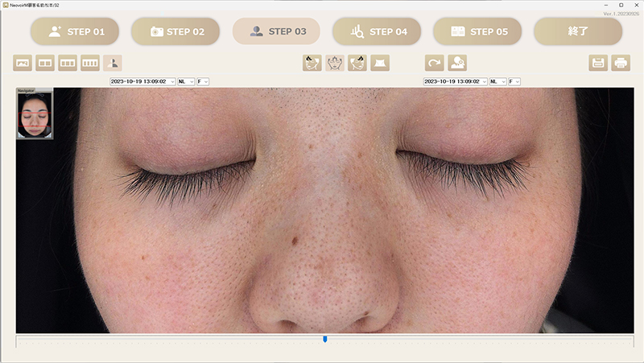Switch to four-panel comparison layout
The height and width of the screenshot is (363, 644).
pyautogui.click(x=90, y=63)
